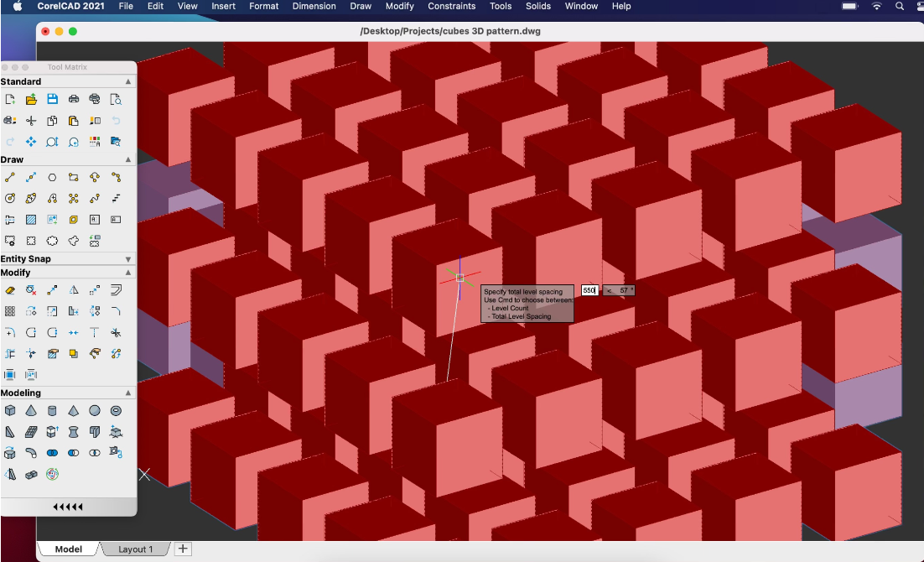Open the Constraints menu

[x=452, y=6]
